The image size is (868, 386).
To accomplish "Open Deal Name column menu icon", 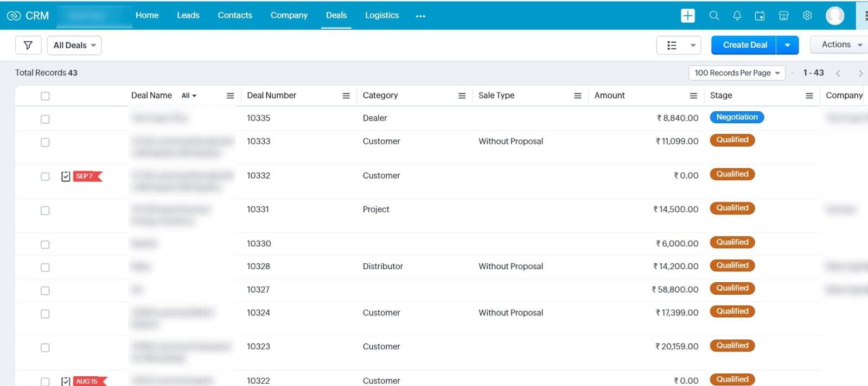I will coord(230,96).
